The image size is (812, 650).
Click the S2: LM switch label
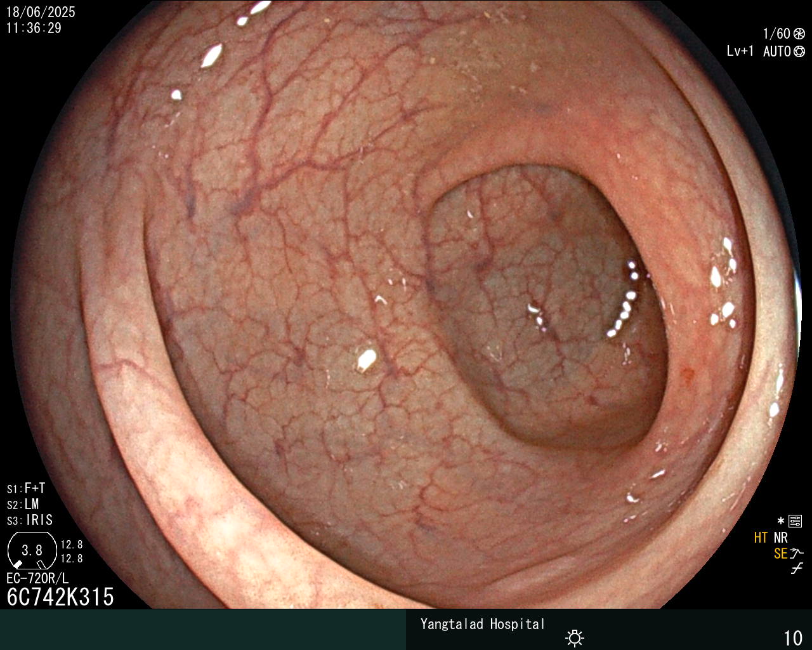[x=23, y=505]
